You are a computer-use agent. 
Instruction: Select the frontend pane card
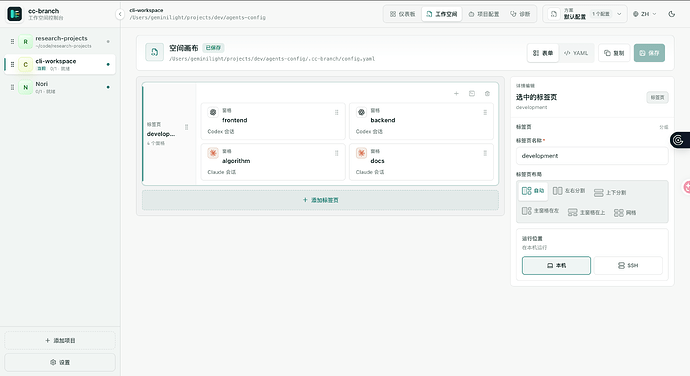pyautogui.click(x=273, y=121)
